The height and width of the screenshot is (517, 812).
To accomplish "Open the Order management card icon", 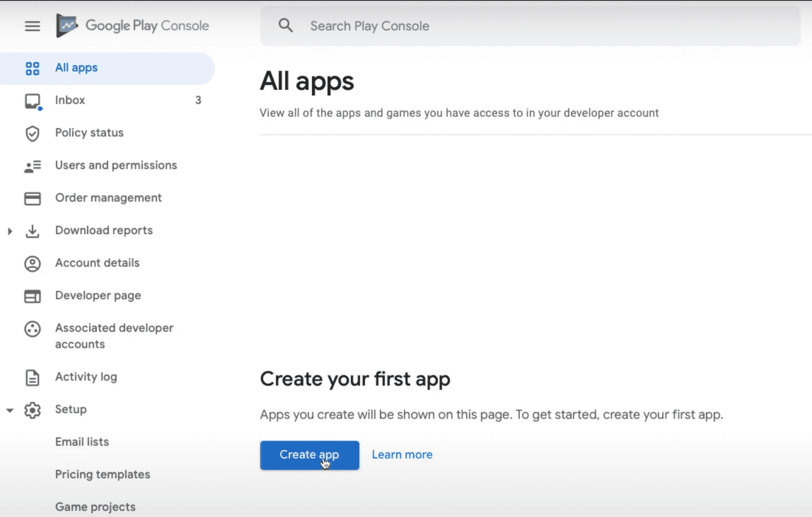I will point(32,199).
